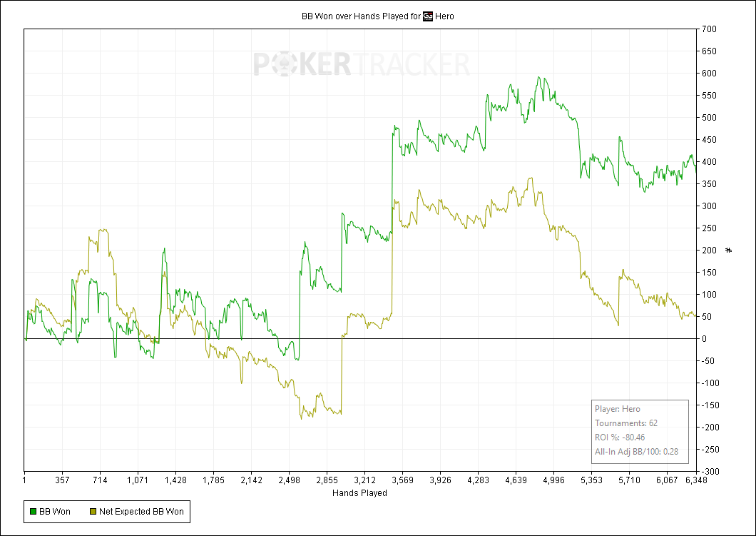Click the y-axis tick label 100
The width and height of the screenshot is (756, 536).
click(709, 294)
